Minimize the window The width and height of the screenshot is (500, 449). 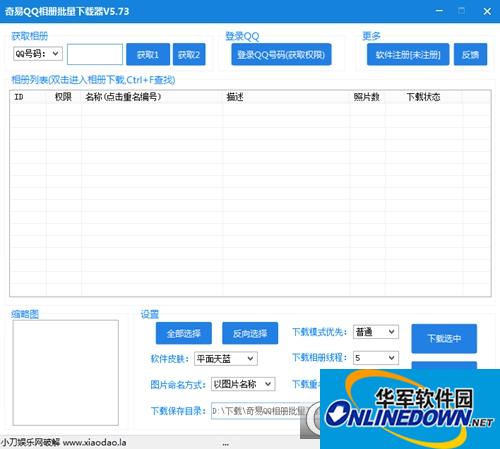pos(439,11)
